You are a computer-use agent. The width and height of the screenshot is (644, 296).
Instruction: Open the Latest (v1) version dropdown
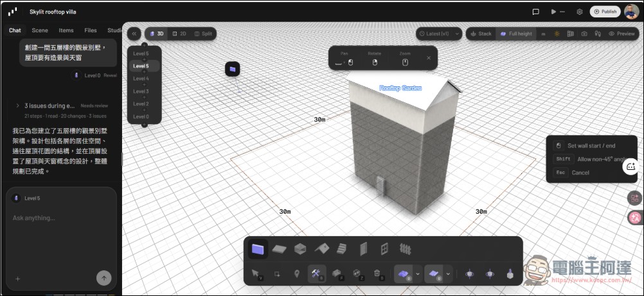pyautogui.click(x=439, y=33)
